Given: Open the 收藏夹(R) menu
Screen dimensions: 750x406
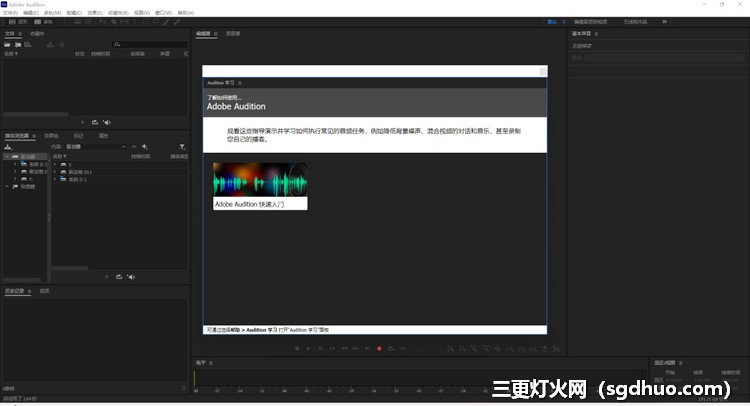Looking at the screenshot, I should click(118, 13).
